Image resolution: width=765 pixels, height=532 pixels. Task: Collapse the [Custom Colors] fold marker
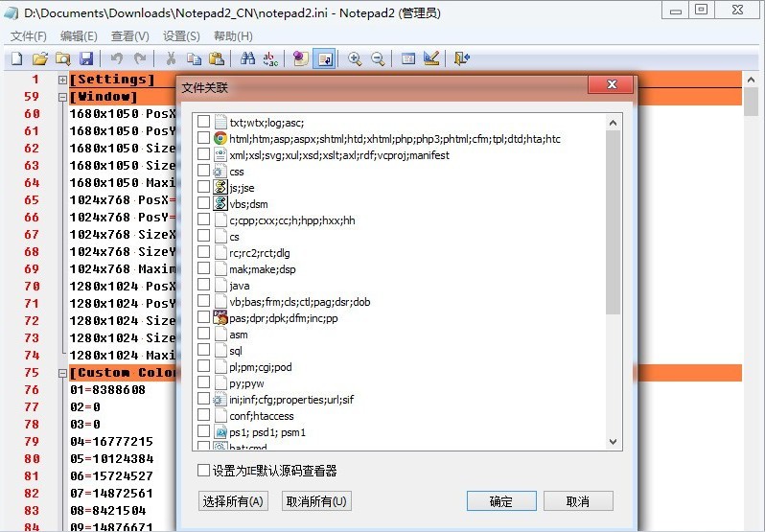pyautogui.click(x=62, y=373)
